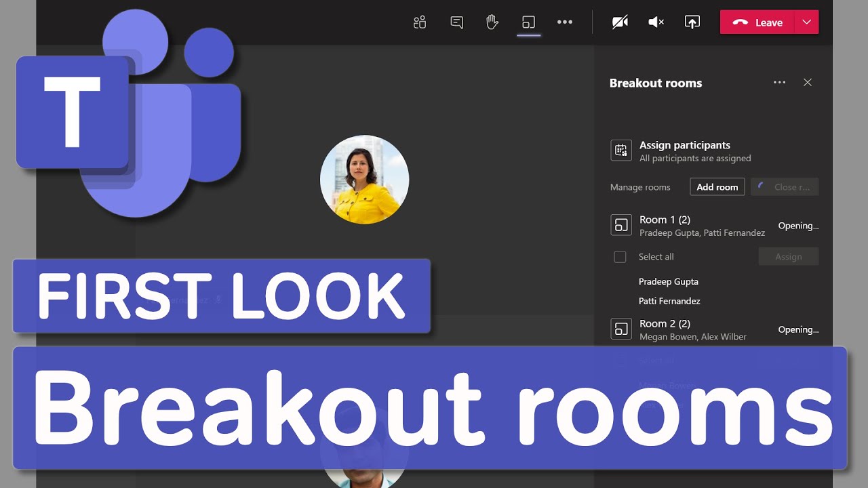This screenshot has height=488, width=868.
Task: Check the Select all checkbox in Room 1
Action: pos(620,257)
